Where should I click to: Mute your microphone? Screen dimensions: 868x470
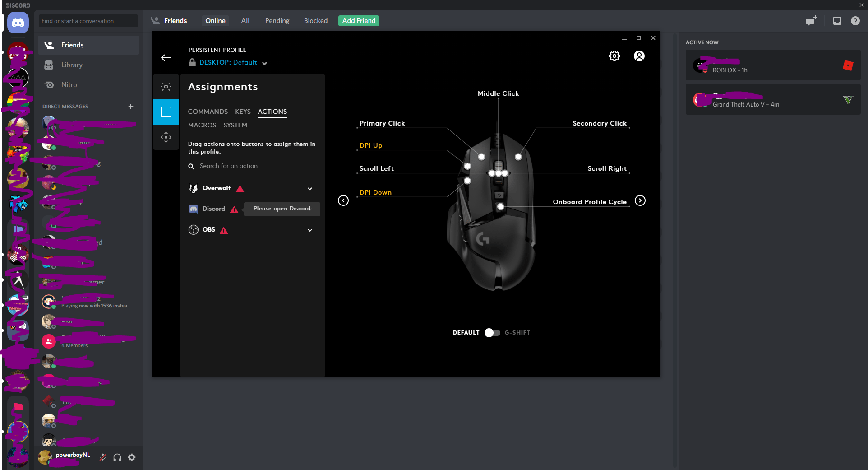pyautogui.click(x=102, y=457)
